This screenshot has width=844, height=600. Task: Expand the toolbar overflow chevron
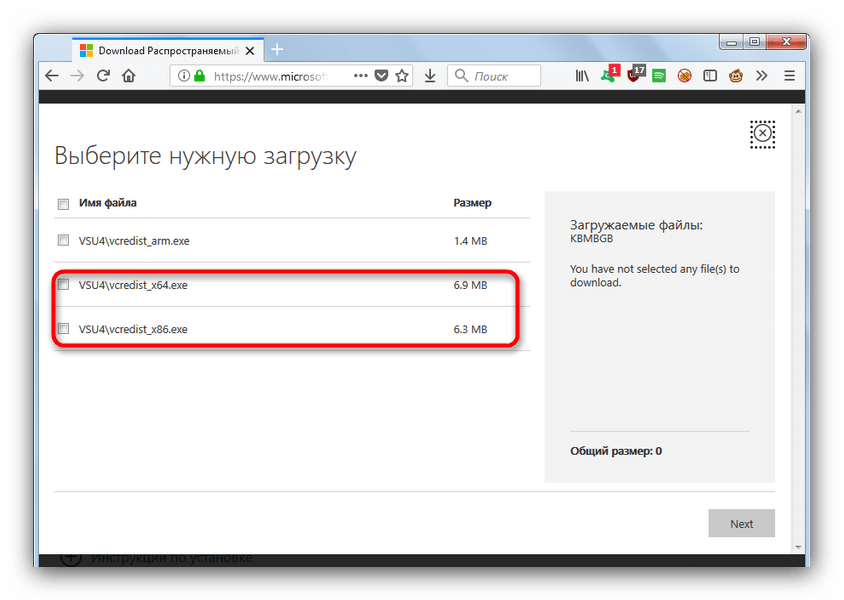(762, 76)
